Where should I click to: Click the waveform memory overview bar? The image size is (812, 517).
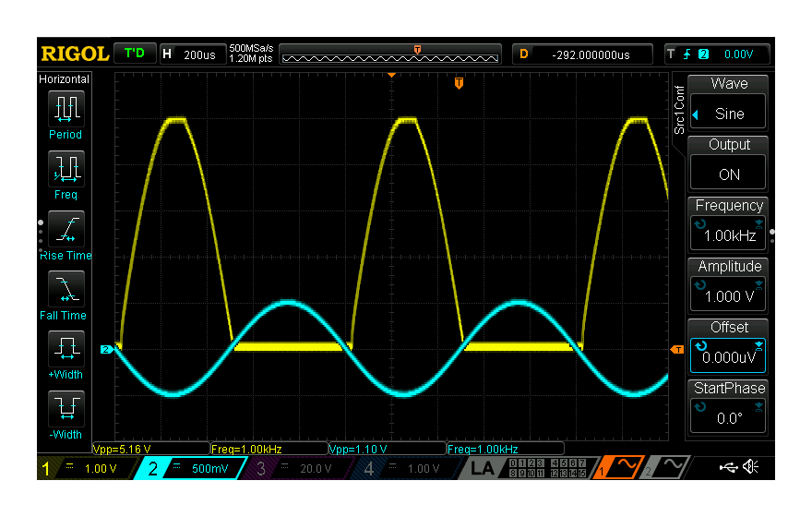pyautogui.click(x=390, y=54)
